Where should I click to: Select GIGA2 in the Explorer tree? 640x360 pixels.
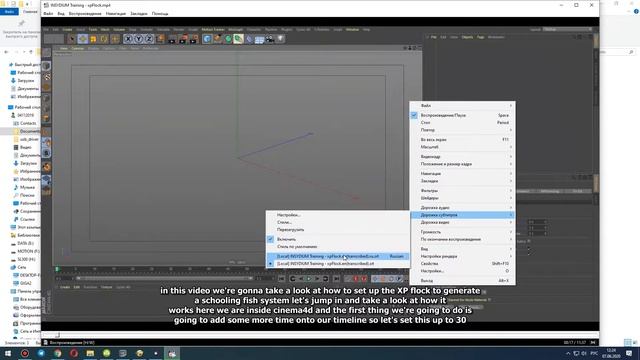click(x=24, y=283)
